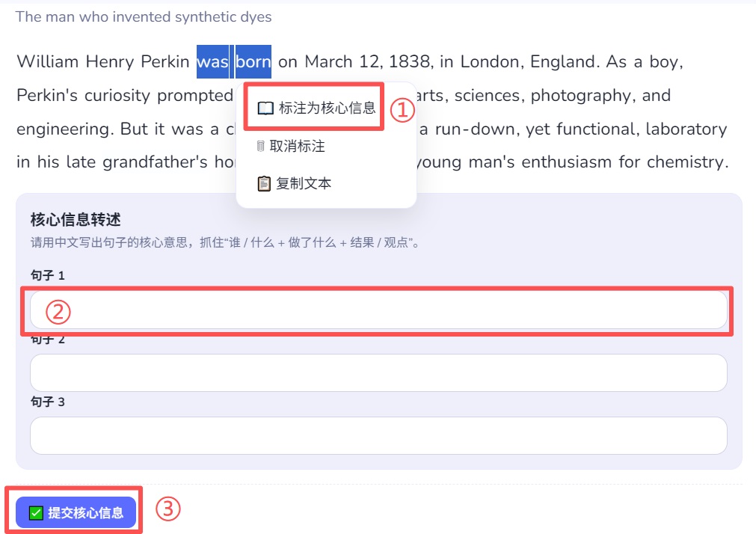Click the clipboard icon beside 复制文本
This screenshot has height=534, width=756.
[x=264, y=184]
